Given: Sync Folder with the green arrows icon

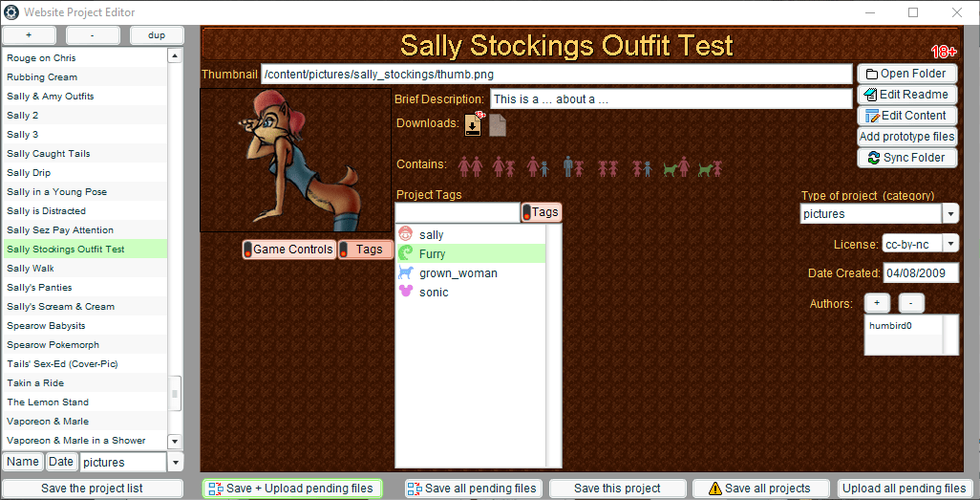Looking at the screenshot, I should point(906,158).
